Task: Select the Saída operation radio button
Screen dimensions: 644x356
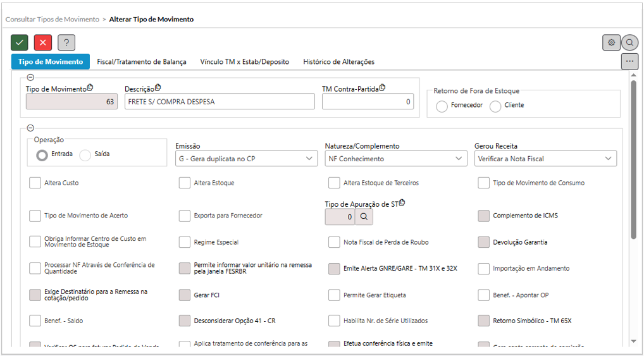Action: (85, 155)
